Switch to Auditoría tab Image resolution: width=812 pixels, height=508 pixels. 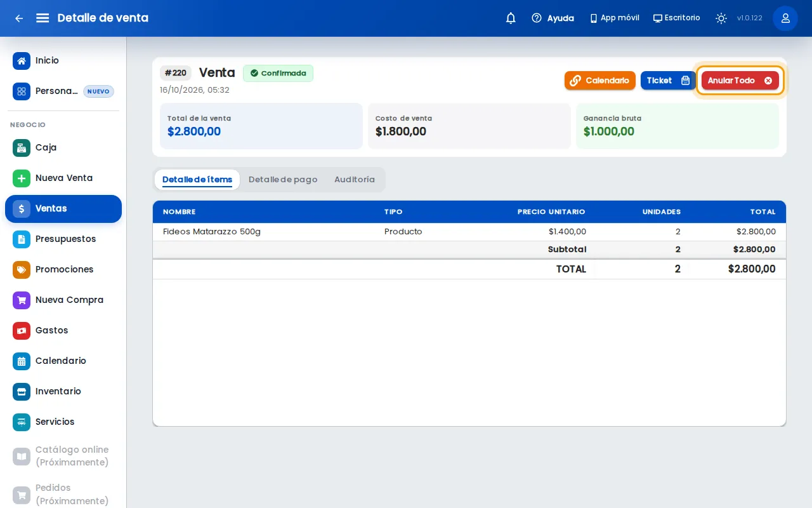click(x=355, y=180)
